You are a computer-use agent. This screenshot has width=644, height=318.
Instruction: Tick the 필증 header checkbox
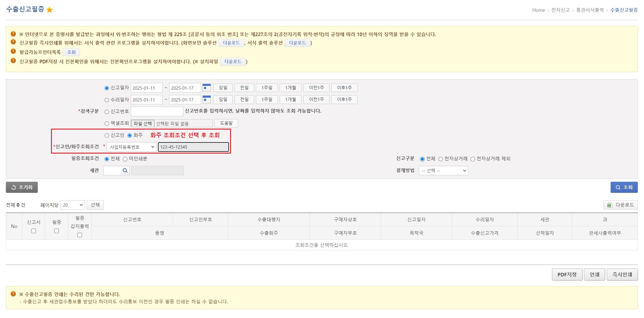pos(57,231)
